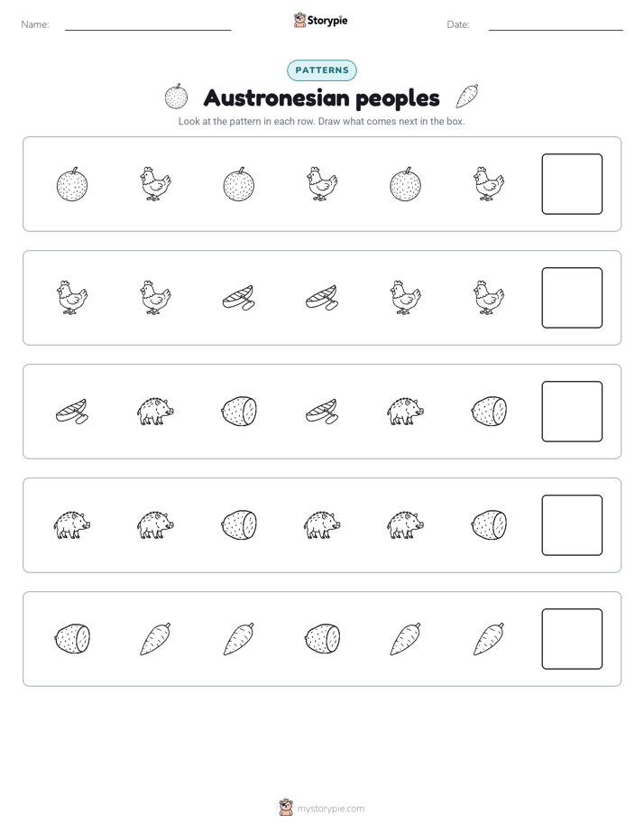Image resolution: width=644 pixels, height=834 pixels.
Task: Click the last chicken in row one
Action: [489, 184]
